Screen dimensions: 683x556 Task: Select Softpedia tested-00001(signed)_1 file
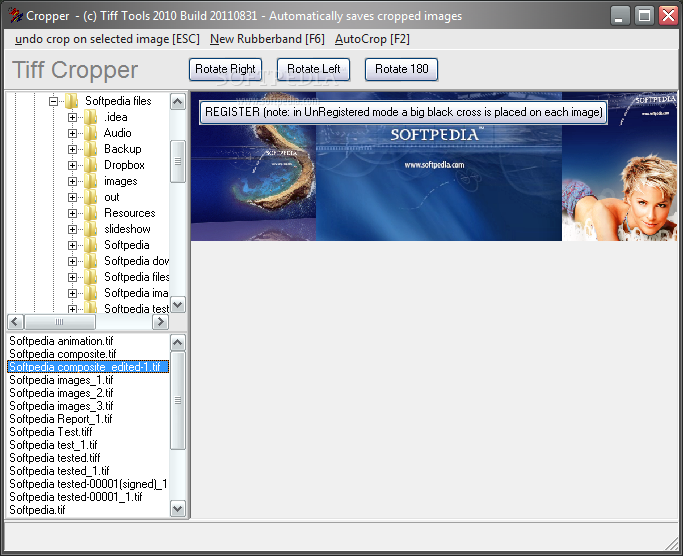88,485
